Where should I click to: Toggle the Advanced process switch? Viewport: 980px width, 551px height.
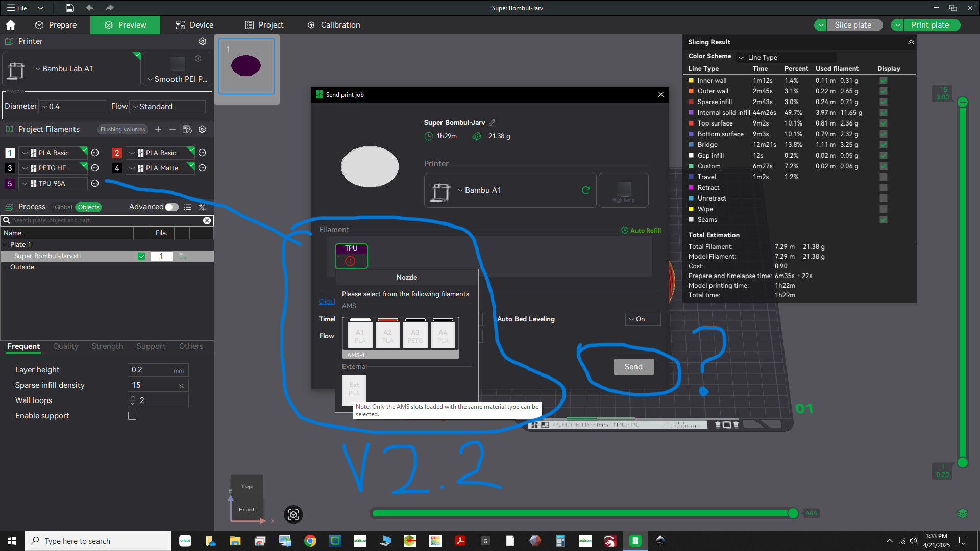coord(171,207)
